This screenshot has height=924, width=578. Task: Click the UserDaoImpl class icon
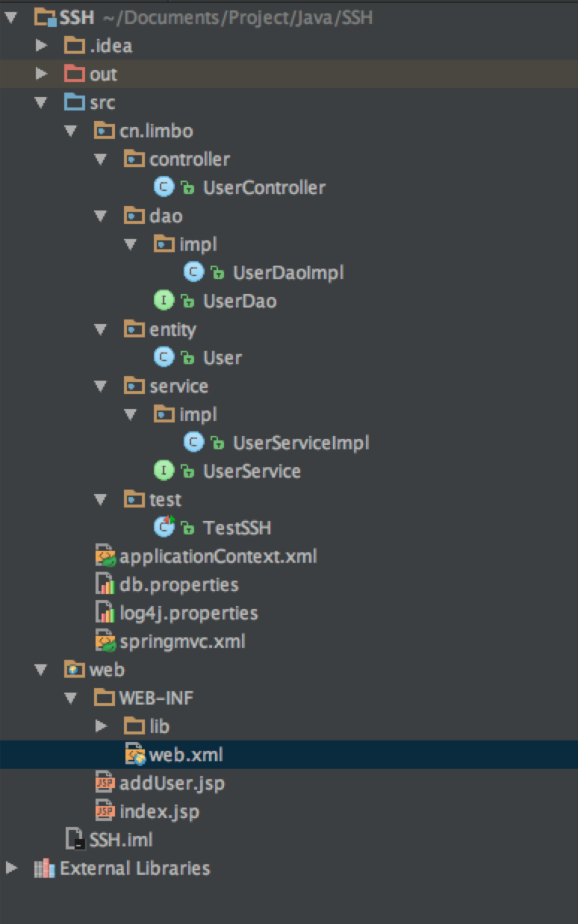(193, 272)
